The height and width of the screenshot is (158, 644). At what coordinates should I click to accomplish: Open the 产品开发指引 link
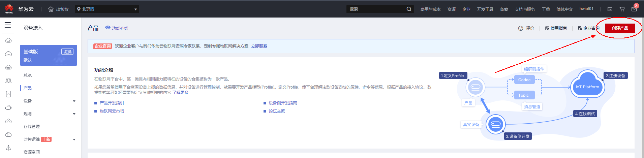click(x=112, y=103)
